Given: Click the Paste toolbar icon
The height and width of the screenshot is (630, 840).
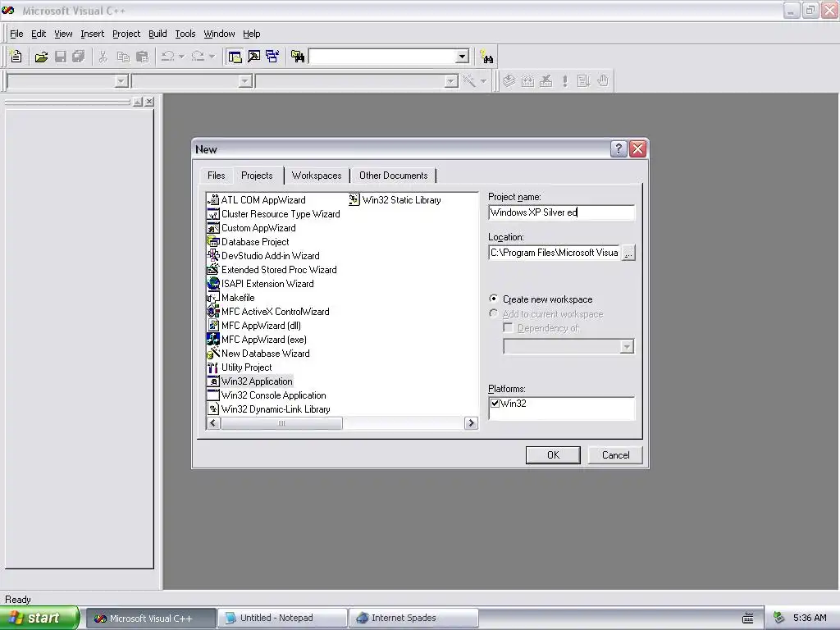Looking at the screenshot, I should pyautogui.click(x=142, y=57).
